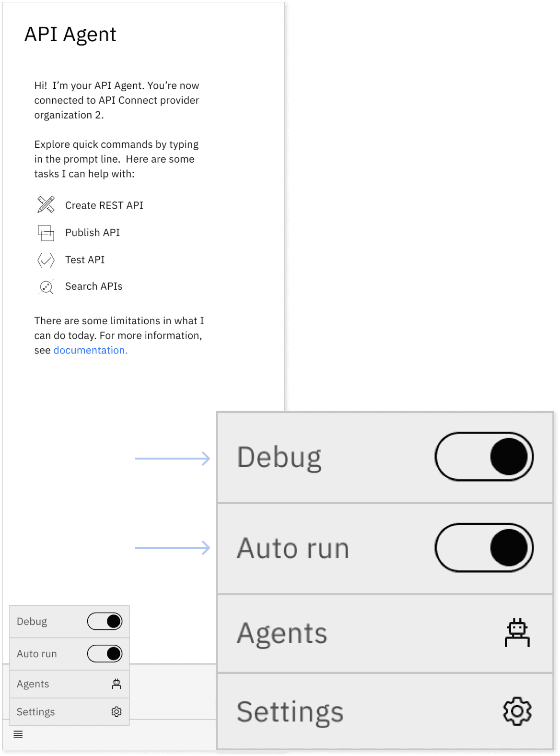
Task: Click the large Agents robot icon
Action: [517, 633]
